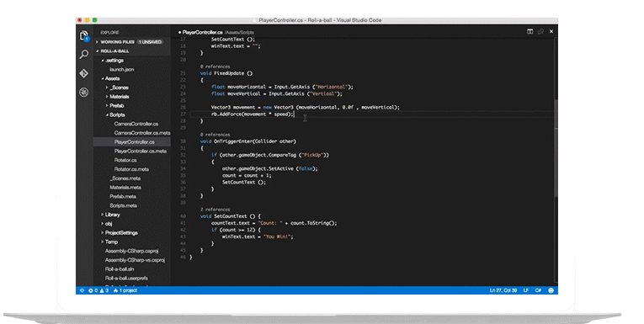This screenshot has width=644, height=324.
Task: Open Prefab.meta file
Action: tap(123, 196)
